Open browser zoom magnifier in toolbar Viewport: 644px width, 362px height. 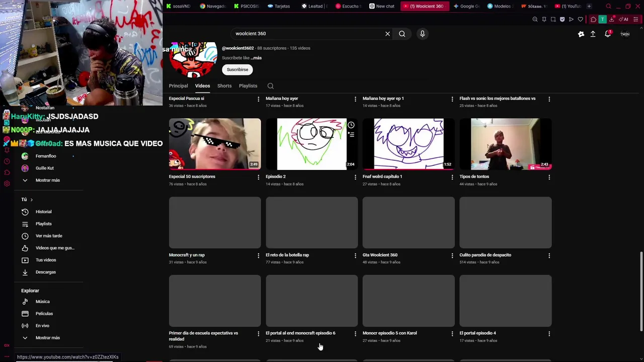click(535, 20)
